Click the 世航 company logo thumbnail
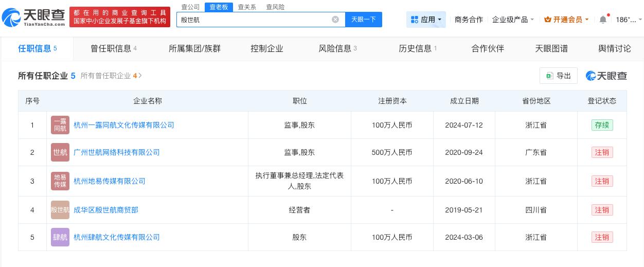The height and width of the screenshot is (267, 644). (60, 152)
